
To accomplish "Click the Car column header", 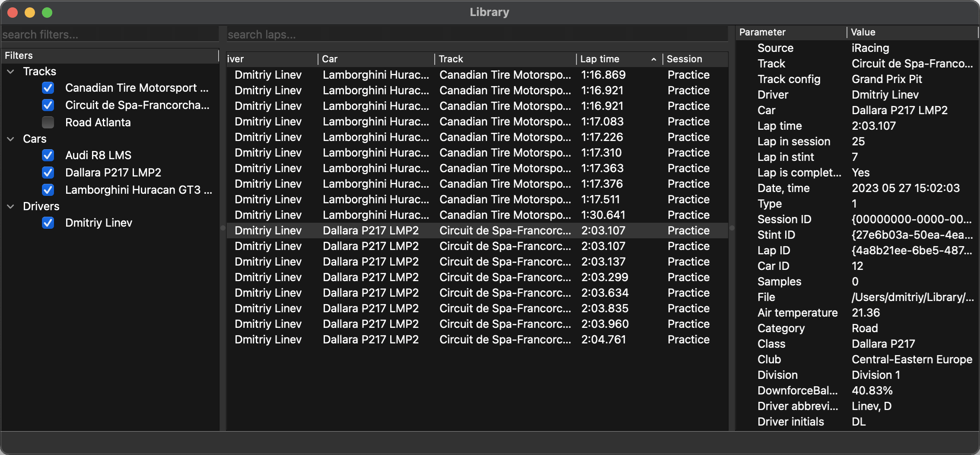I will point(375,59).
